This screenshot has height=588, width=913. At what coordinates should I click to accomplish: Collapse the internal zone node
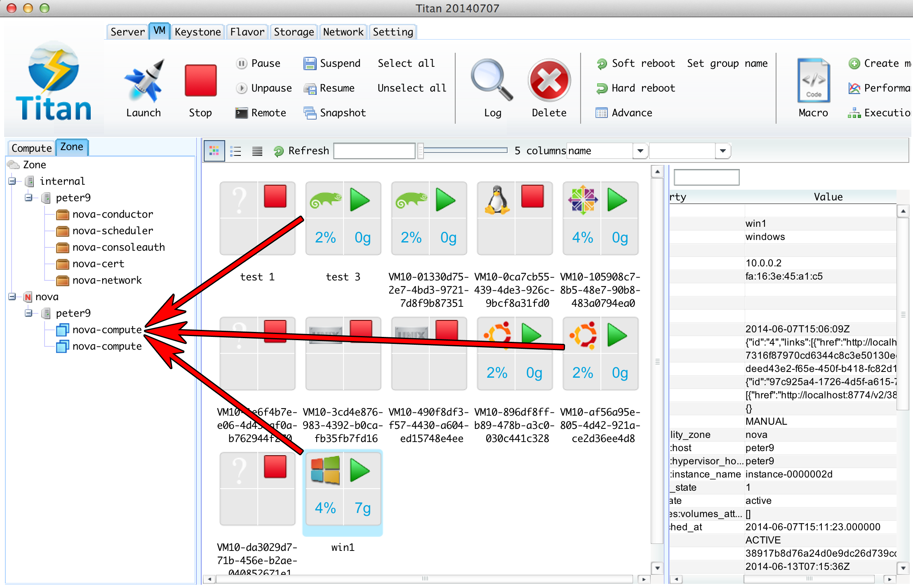pyautogui.click(x=12, y=181)
